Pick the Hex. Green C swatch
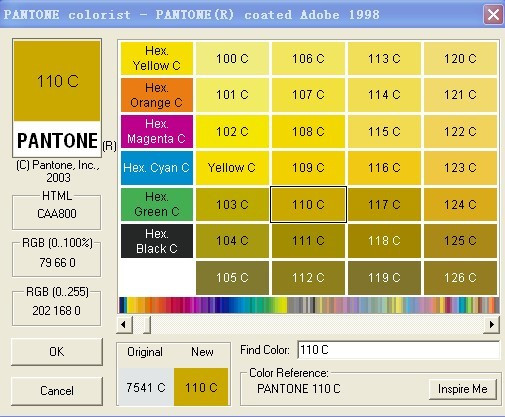The width and height of the screenshot is (505, 417). tap(157, 204)
